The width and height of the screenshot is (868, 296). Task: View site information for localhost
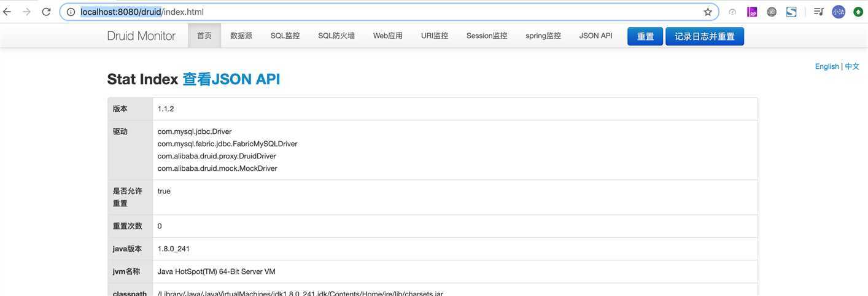point(71,12)
